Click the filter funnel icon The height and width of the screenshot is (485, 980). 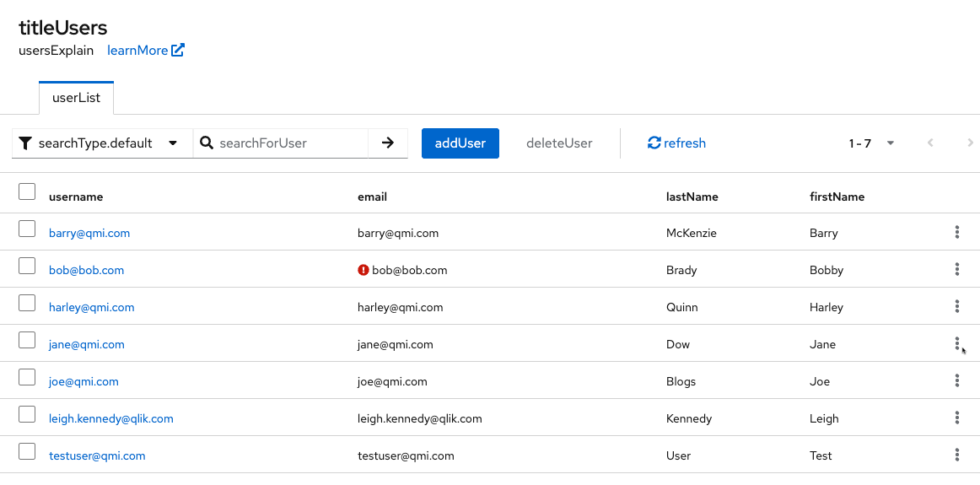(25, 143)
